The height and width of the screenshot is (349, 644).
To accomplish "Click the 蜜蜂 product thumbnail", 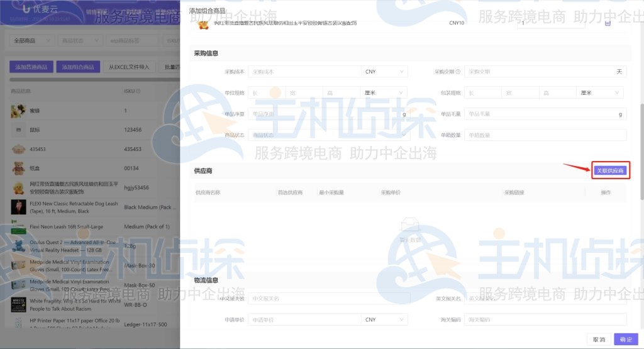I will [x=18, y=111].
